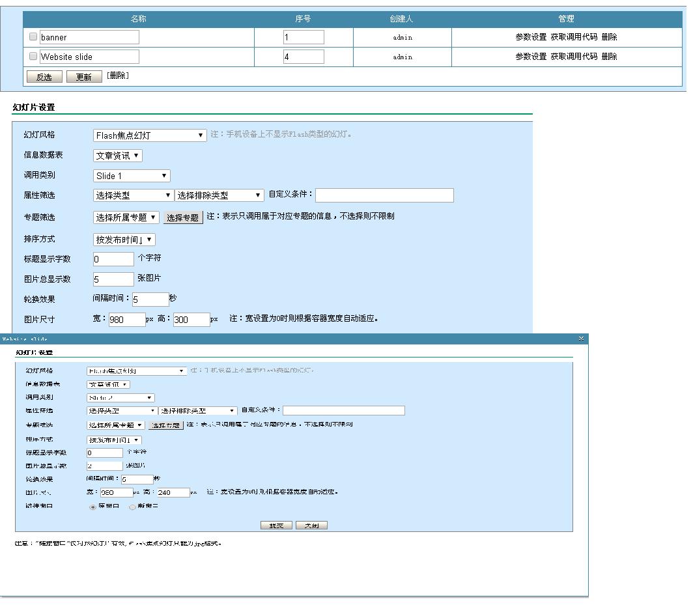Open 选择排除类型 dropdown in Website slide dialog
693x616 pixels.
tap(198, 411)
